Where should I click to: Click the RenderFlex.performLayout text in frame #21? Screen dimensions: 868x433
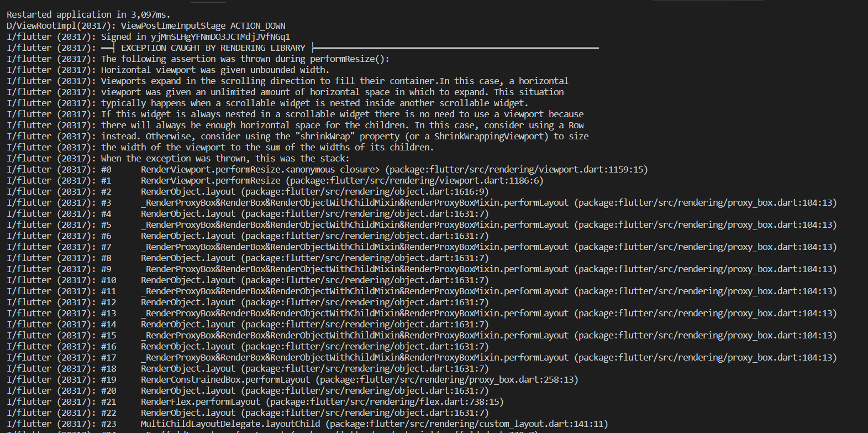tap(200, 402)
